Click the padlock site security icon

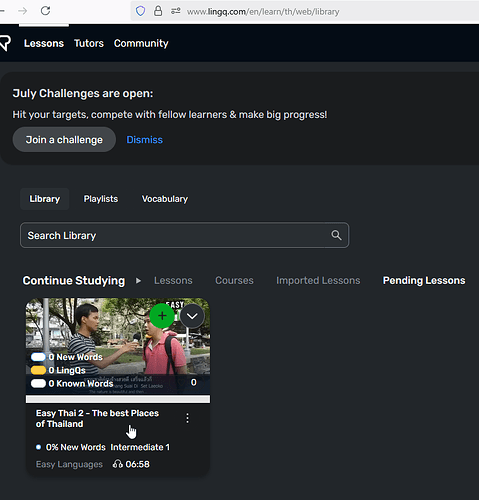[158, 11]
